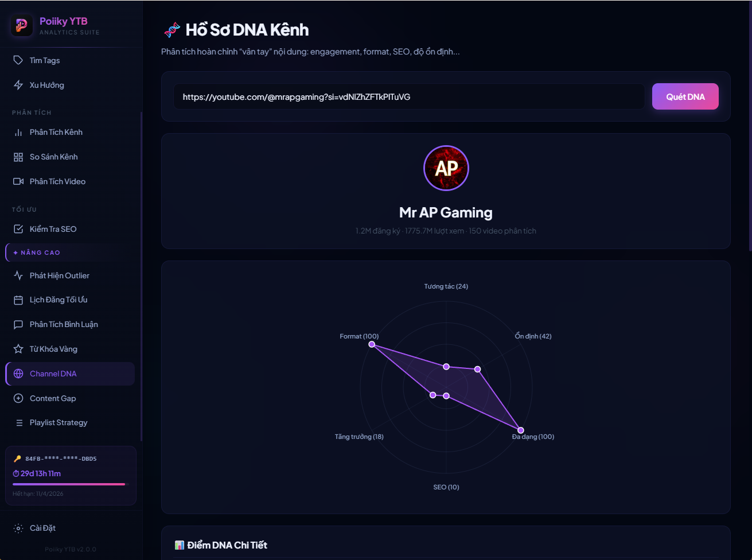Click the Format (100) radar chart point
The width and height of the screenshot is (752, 560).
372,344
